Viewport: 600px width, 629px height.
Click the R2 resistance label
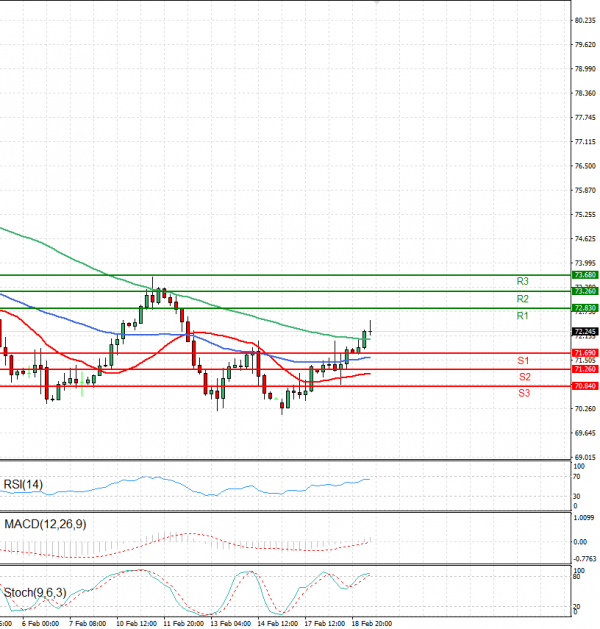(522, 299)
